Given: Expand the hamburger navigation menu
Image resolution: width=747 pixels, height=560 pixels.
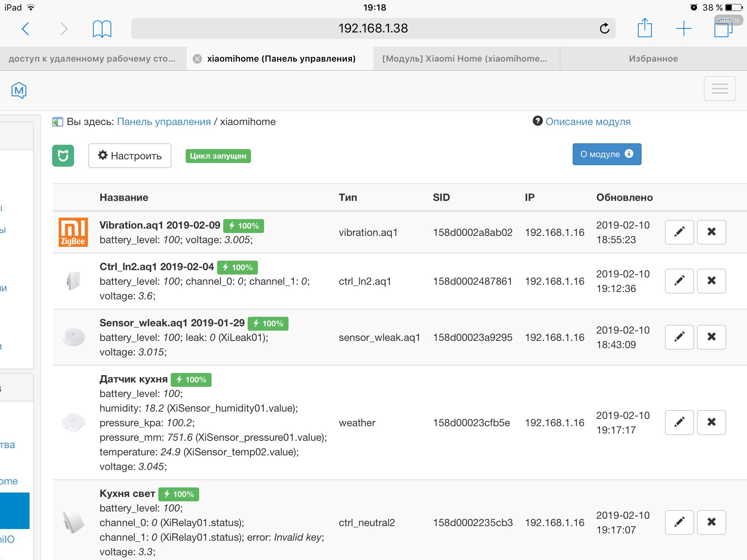Looking at the screenshot, I should click(720, 89).
